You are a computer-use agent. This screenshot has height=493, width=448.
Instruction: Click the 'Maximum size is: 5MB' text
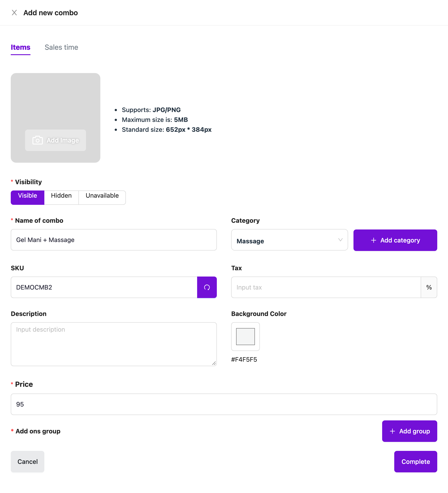coord(155,120)
